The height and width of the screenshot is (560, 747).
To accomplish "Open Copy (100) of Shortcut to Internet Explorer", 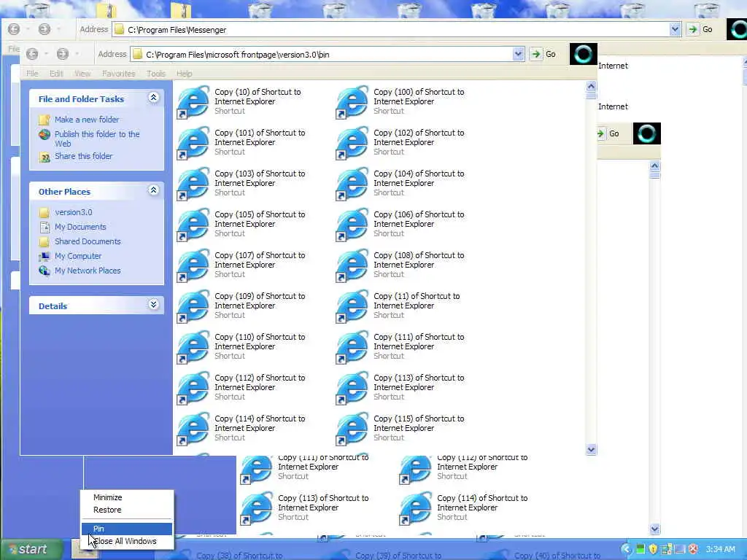I will click(x=352, y=101).
